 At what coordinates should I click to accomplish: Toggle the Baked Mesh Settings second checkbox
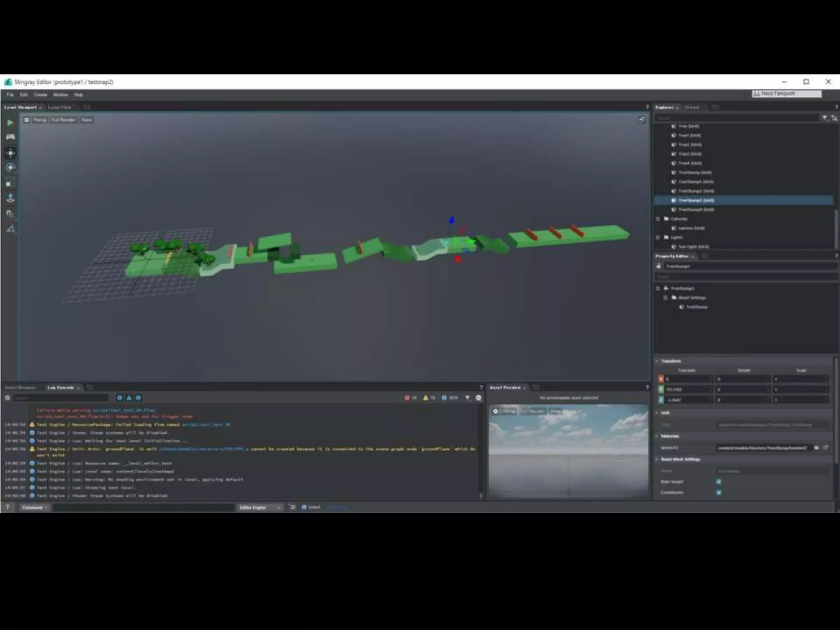719,492
